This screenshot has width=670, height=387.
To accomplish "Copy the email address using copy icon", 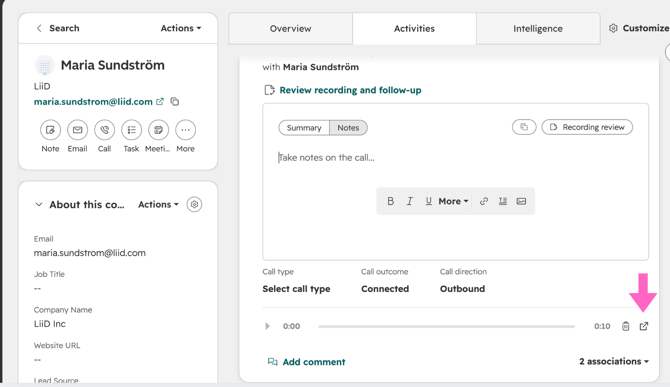I will point(175,102).
